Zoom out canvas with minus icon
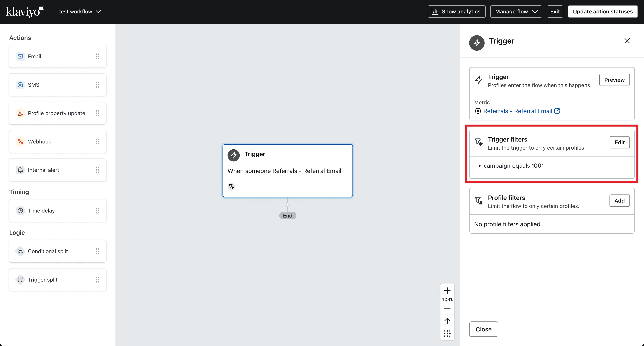Viewport: 644px width, 346px height. [447, 309]
